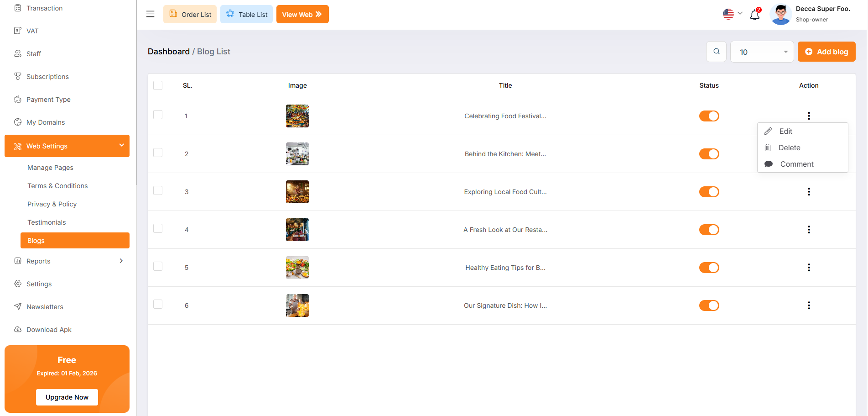Click the Newsletters paper plane icon
The height and width of the screenshot is (416, 868).
[18, 306]
